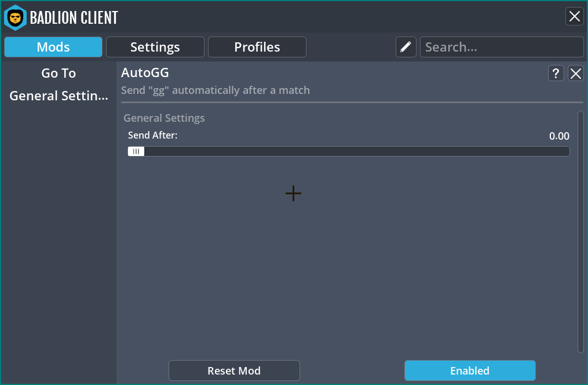Click the Go To sidebar label
This screenshot has height=385, width=588.
[59, 73]
